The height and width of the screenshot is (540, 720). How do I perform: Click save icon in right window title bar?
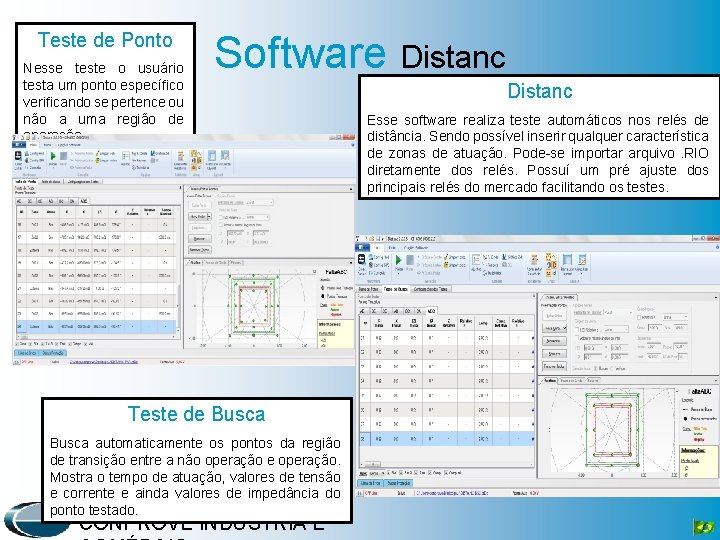pyautogui.click(x=377, y=239)
